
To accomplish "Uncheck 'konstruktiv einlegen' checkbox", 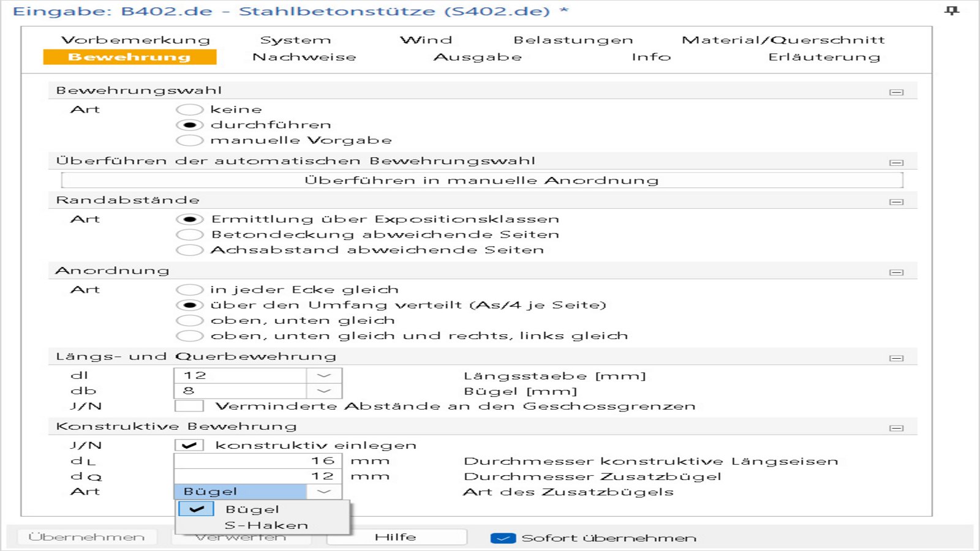I will click(x=189, y=445).
